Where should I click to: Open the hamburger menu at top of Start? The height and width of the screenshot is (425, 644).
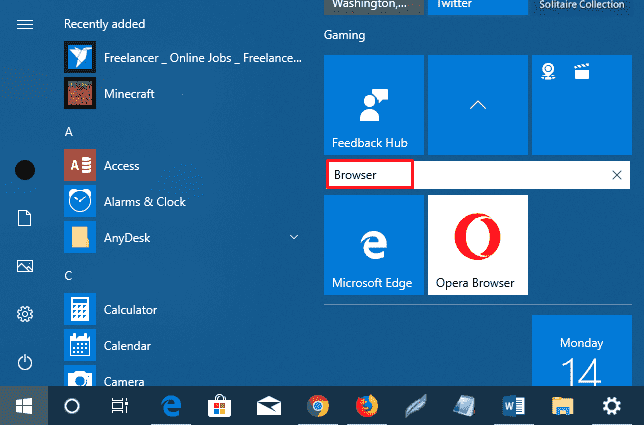(25, 25)
